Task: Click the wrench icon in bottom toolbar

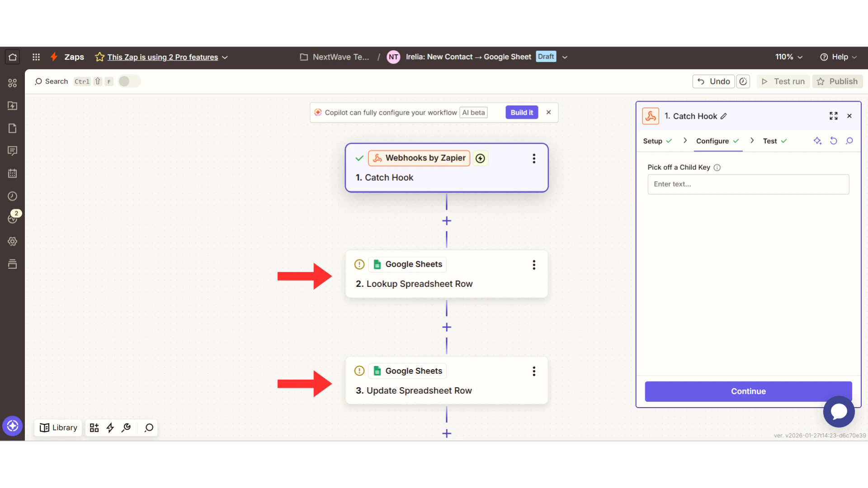Action: [x=126, y=427]
